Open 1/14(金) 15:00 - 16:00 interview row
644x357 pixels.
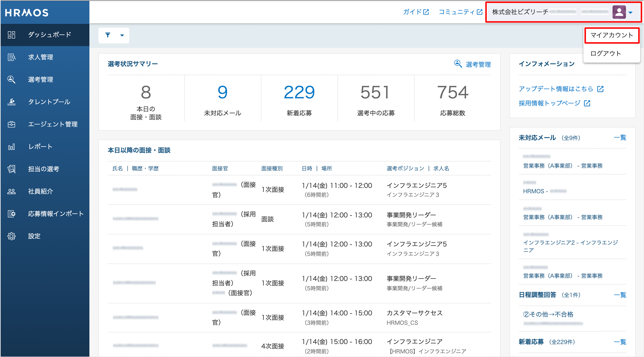pyautogui.click(x=299, y=345)
